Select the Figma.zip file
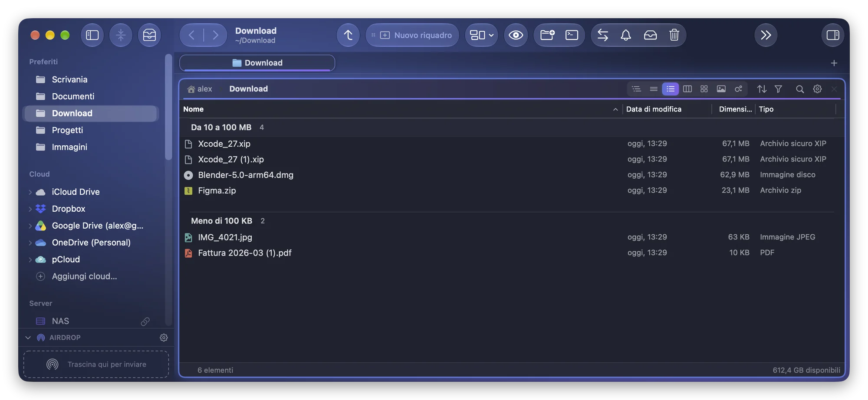The width and height of the screenshot is (868, 400). pos(511,190)
